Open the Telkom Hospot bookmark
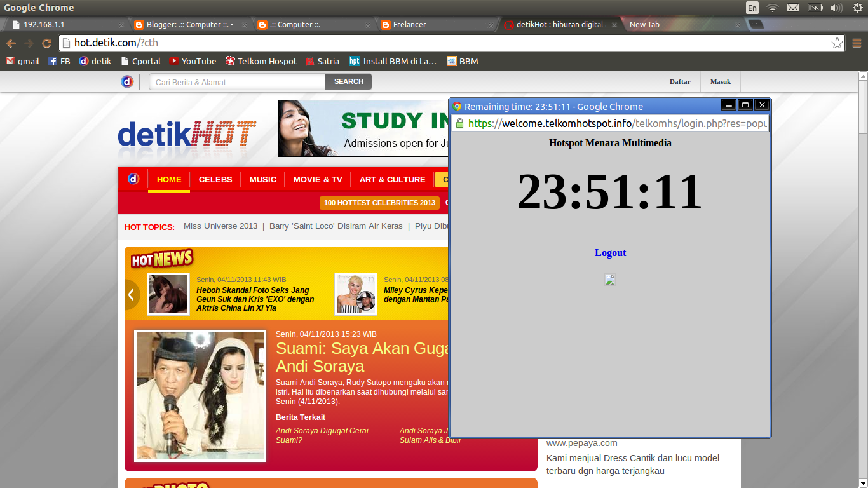This screenshot has width=868, height=488. [261, 61]
